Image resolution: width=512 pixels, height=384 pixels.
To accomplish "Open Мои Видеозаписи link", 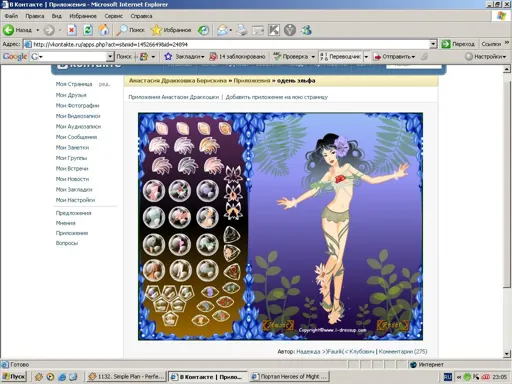I will coord(78,116).
